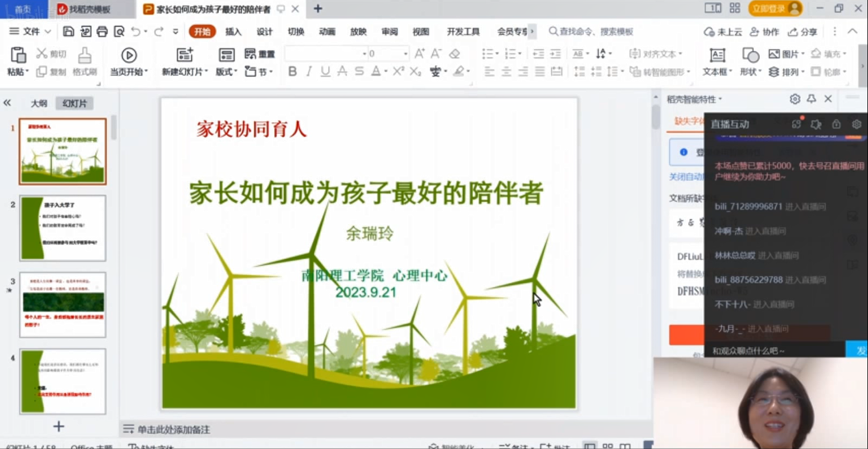Screen dimensions: 868x449
Task: Click the Save icon in quick access bar
Action: (68, 31)
